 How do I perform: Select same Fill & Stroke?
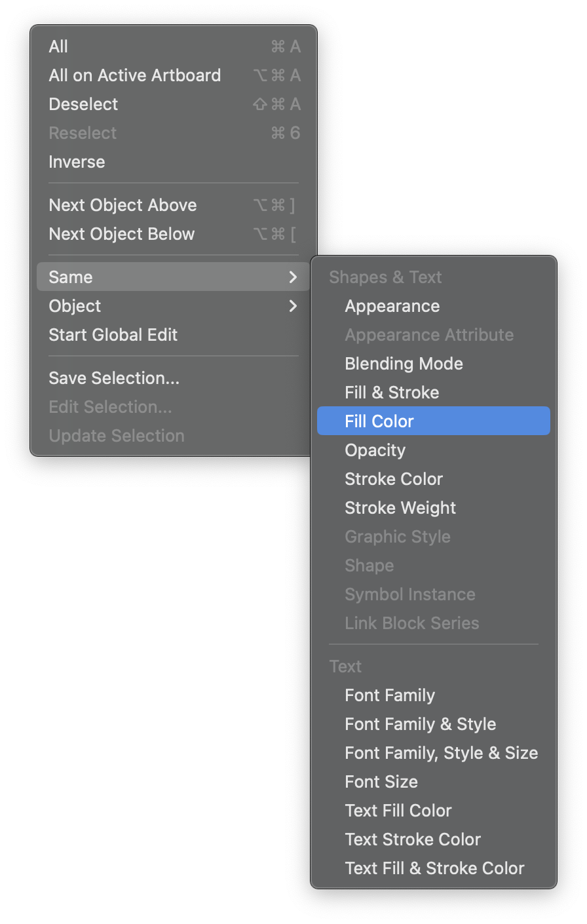392,393
